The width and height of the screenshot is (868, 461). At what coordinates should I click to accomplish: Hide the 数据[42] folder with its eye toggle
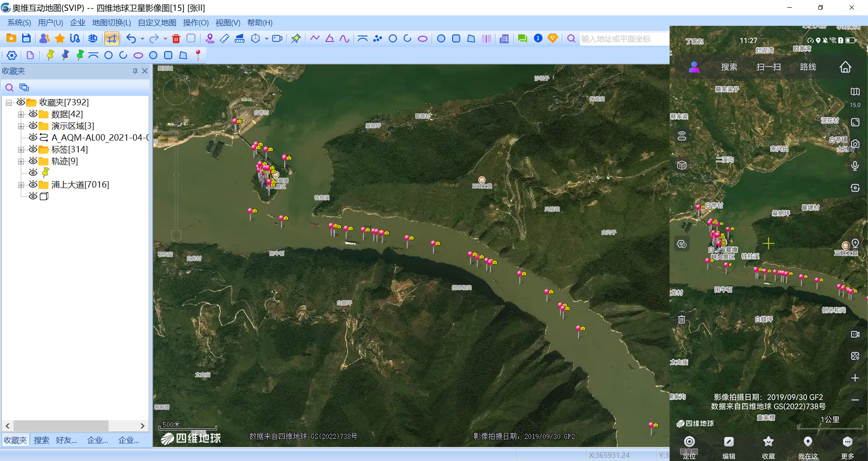click(33, 114)
